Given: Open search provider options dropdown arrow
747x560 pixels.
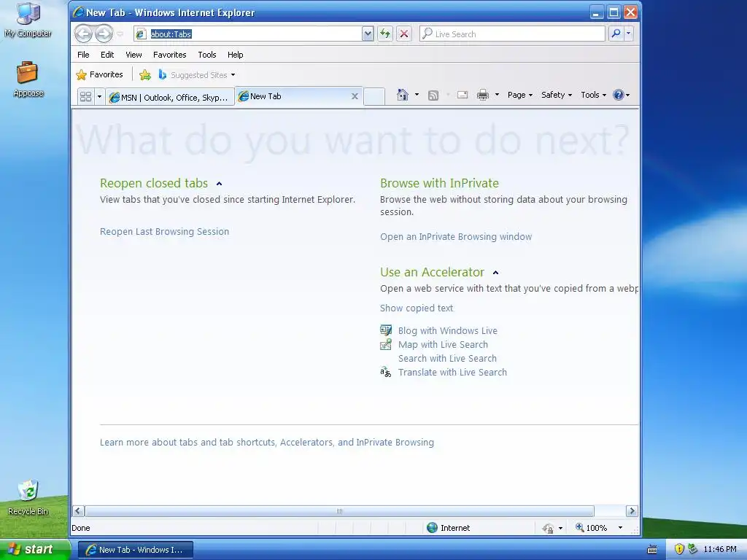Looking at the screenshot, I should (628, 34).
